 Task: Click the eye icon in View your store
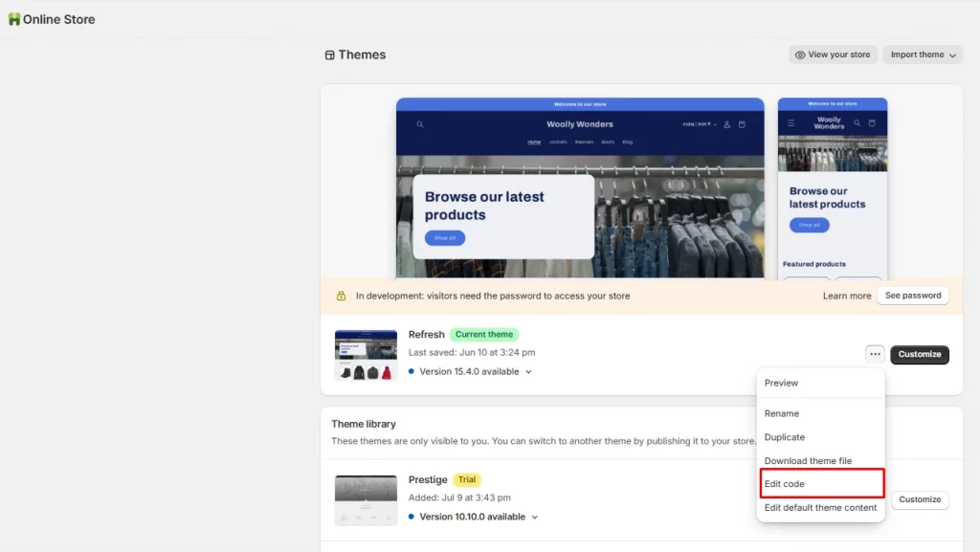[x=799, y=55]
